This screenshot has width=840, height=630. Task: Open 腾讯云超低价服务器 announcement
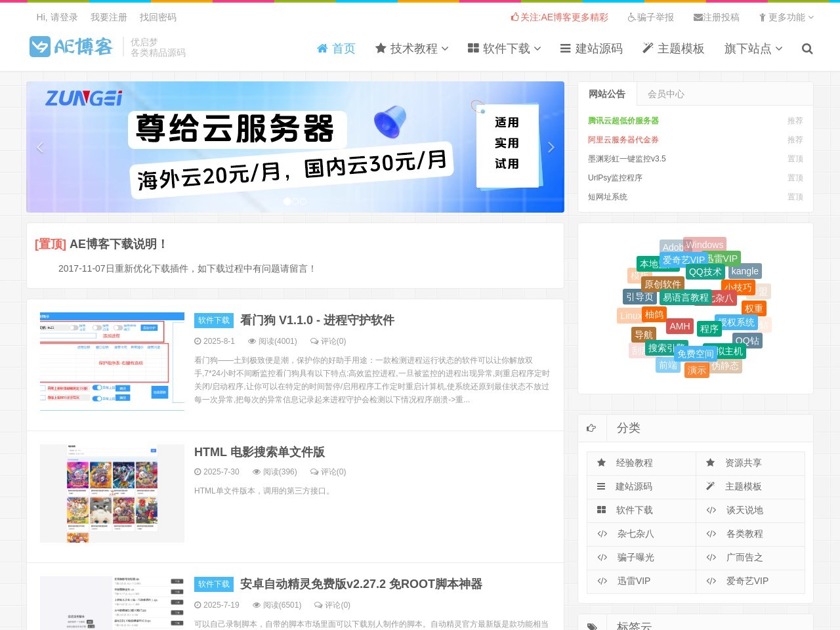click(623, 121)
